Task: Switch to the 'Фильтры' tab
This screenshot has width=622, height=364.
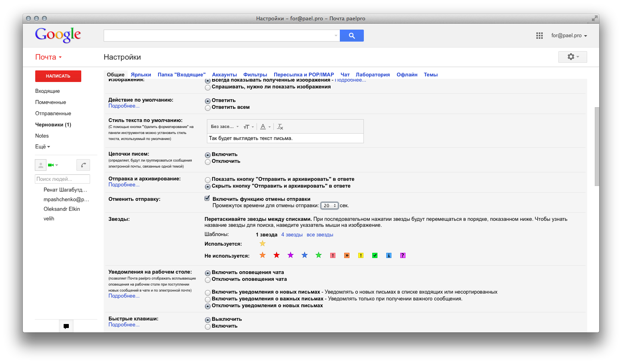Action: tap(255, 75)
